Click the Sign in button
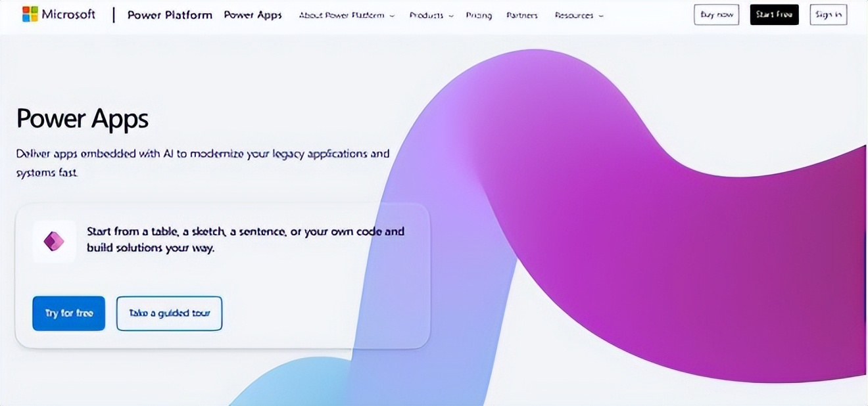Image resolution: width=868 pixels, height=406 pixels. (x=828, y=15)
